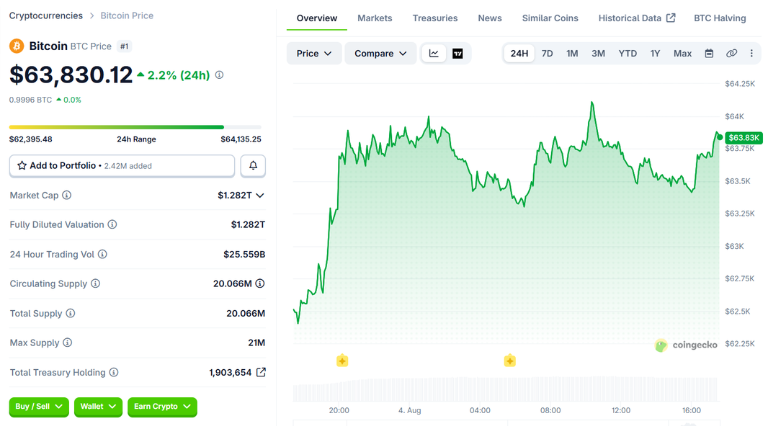Open the Wallet dropdown
Screen dimensions: 768x432
tap(98, 407)
